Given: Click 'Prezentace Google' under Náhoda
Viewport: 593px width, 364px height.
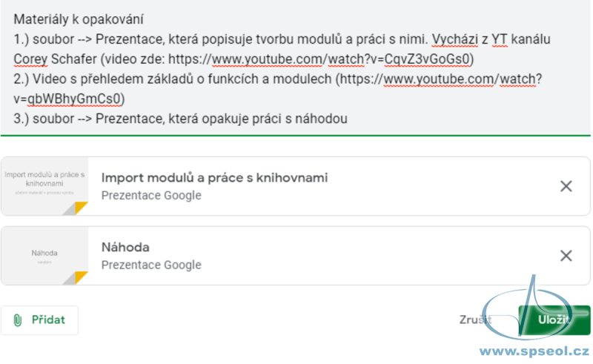Looking at the screenshot, I should coord(151,265).
